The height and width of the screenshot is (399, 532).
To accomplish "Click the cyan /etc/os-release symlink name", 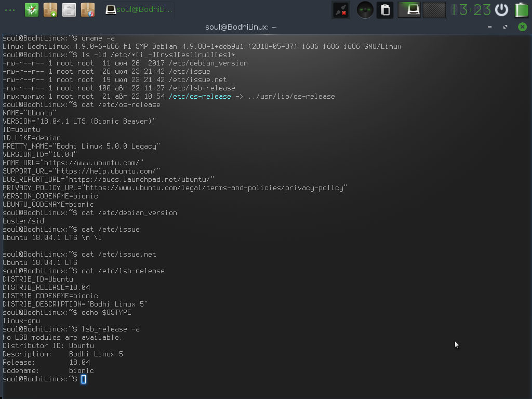I will (x=200, y=96).
